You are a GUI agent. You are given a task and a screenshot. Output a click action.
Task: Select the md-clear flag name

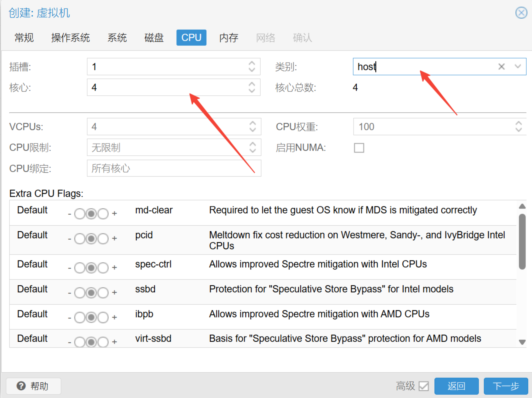tap(154, 210)
